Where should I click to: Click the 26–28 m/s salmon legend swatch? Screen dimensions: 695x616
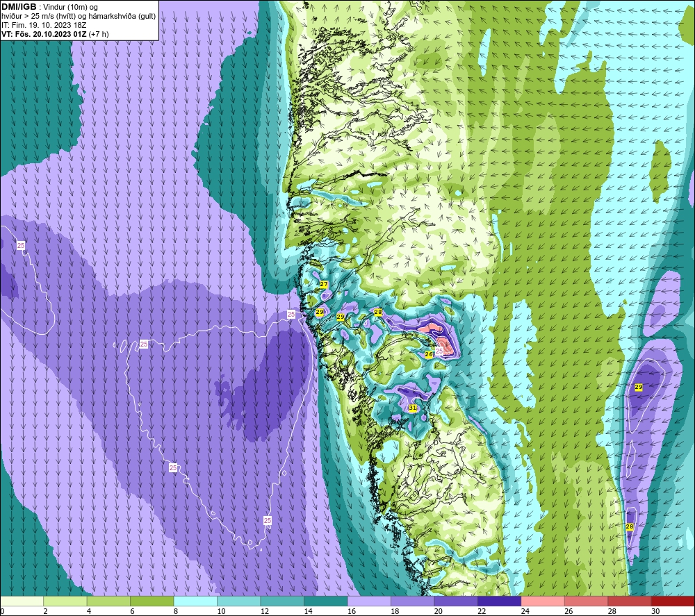coord(587,601)
